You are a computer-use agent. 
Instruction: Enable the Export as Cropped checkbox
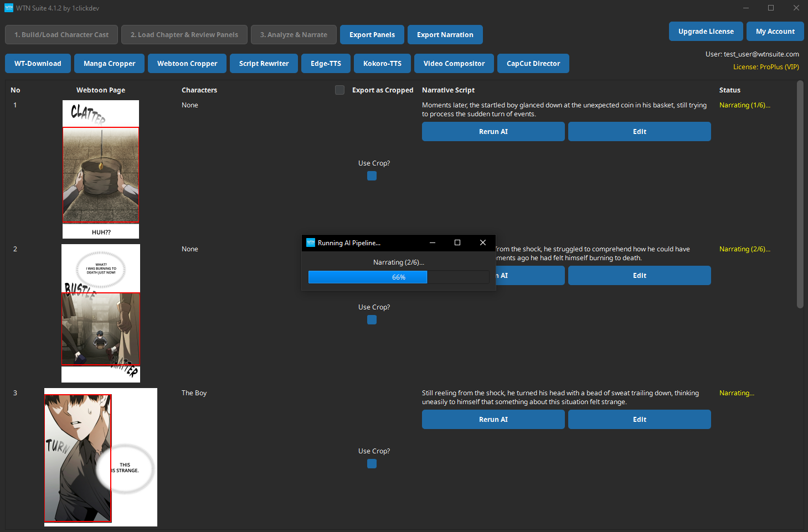(339, 90)
